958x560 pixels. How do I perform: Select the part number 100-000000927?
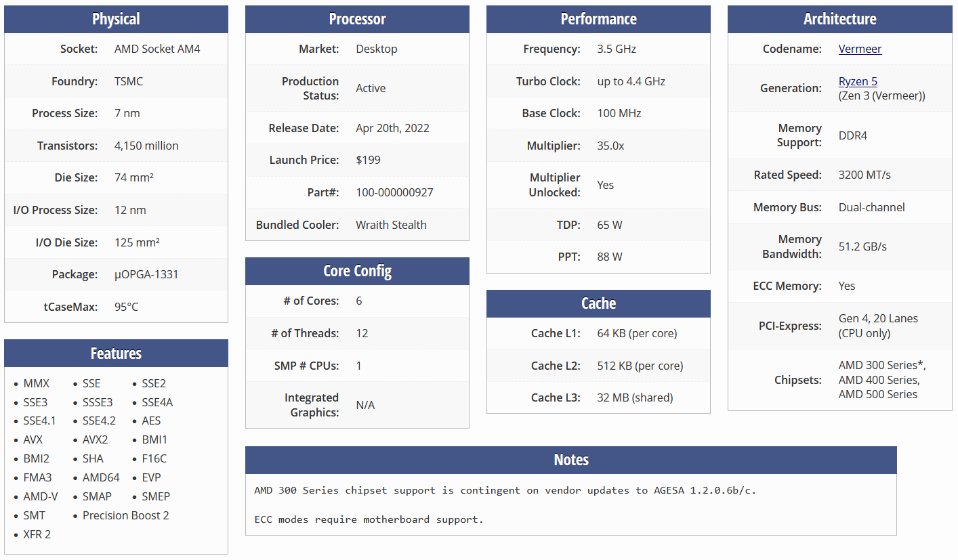pyautogui.click(x=394, y=192)
